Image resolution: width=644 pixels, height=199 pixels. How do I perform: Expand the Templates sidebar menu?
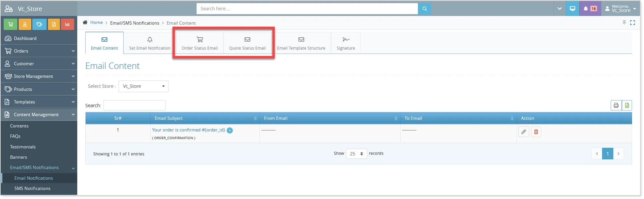[x=39, y=102]
